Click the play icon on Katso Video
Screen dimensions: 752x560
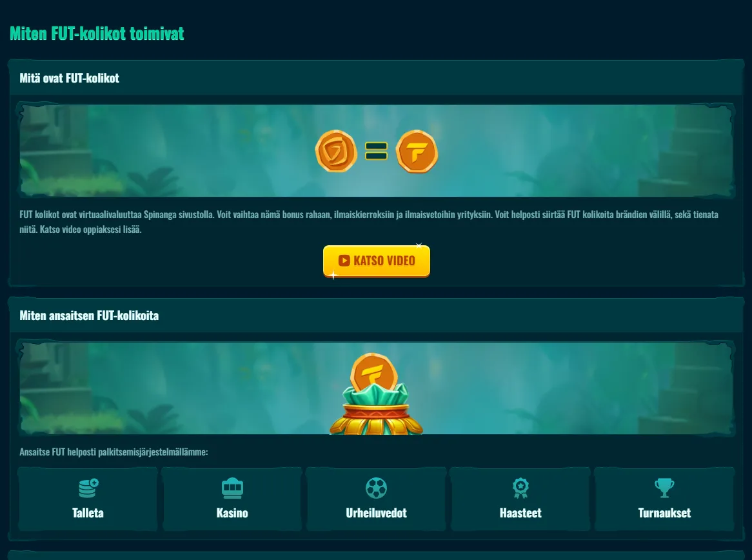click(x=344, y=261)
